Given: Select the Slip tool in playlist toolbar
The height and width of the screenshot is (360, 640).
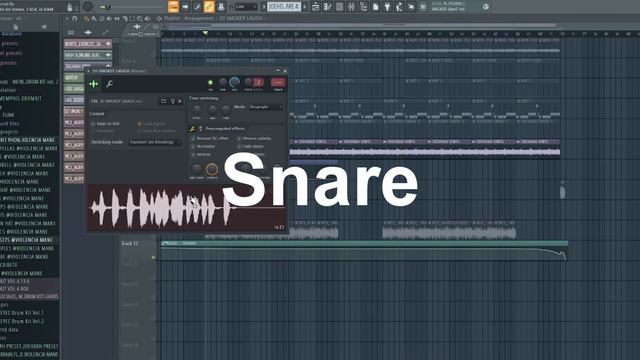Looking at the screenshot, I should click(x=117, y=18).
